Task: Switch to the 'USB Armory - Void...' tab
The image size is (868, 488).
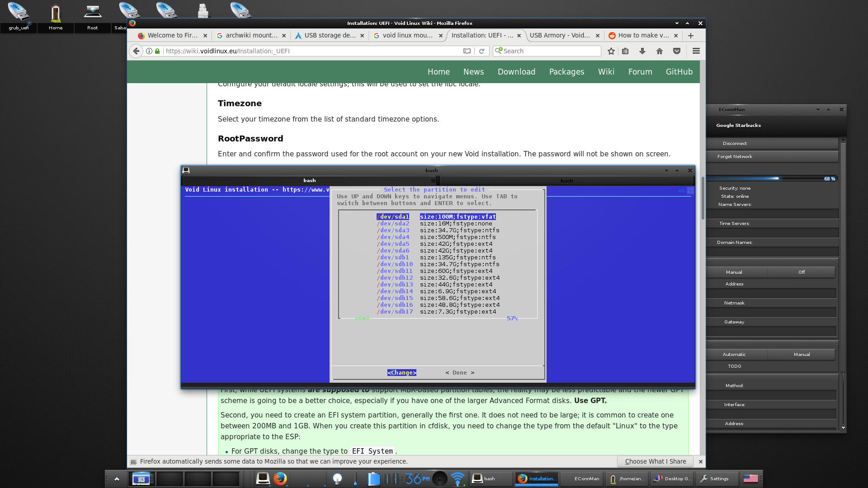Action: [565, 36]
